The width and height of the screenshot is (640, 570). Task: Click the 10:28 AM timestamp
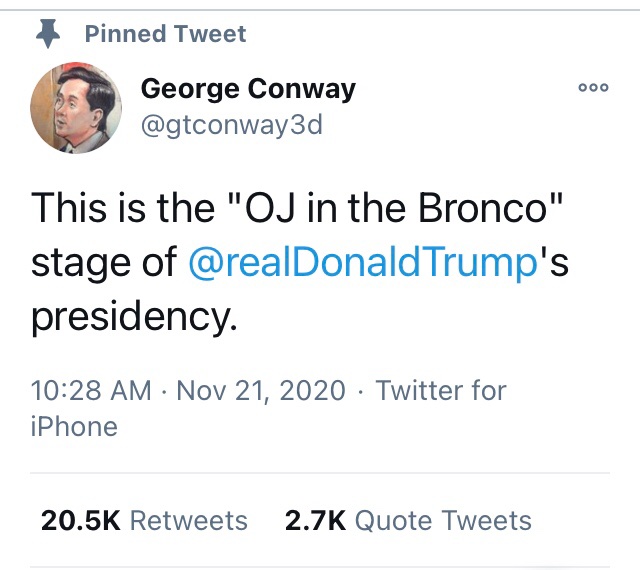point(90,389)
